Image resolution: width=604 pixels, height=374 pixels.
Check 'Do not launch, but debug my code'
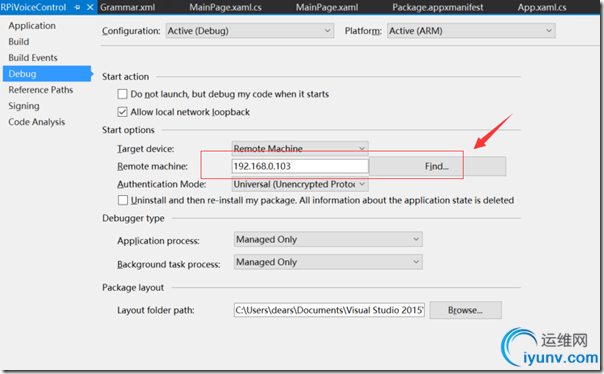point(122,94)
